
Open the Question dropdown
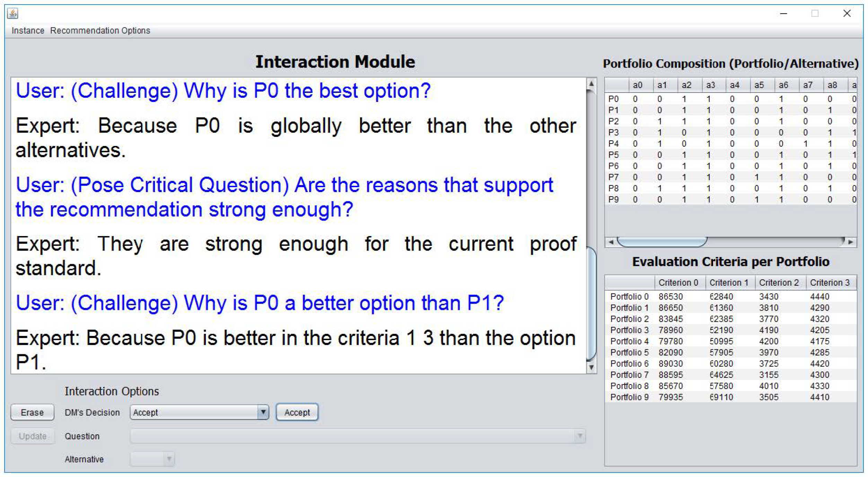579,436
